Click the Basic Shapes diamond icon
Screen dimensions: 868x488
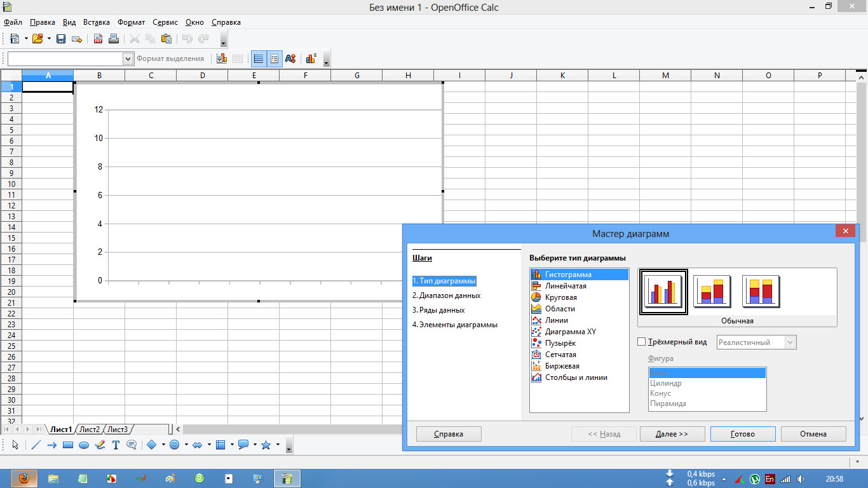(153, 444)
